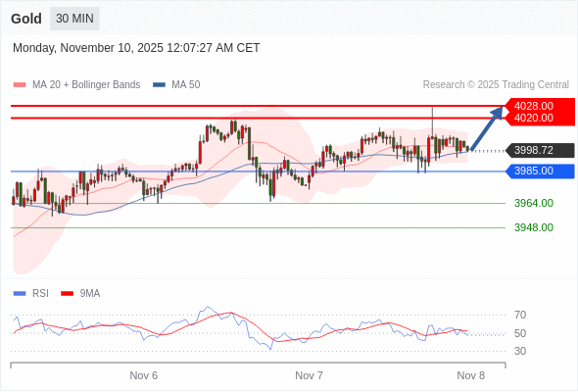Click the 4020.00 resistance price label

(540, 119)
